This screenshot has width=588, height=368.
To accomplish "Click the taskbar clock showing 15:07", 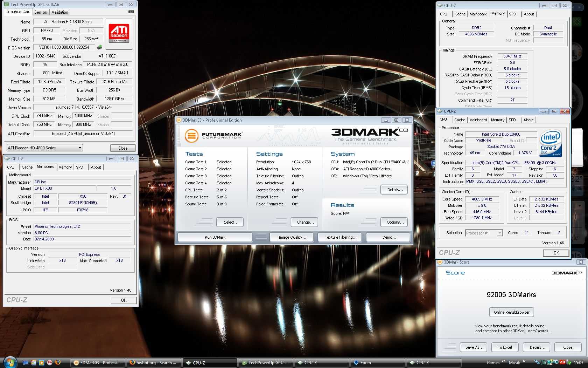I will [579, 363].
